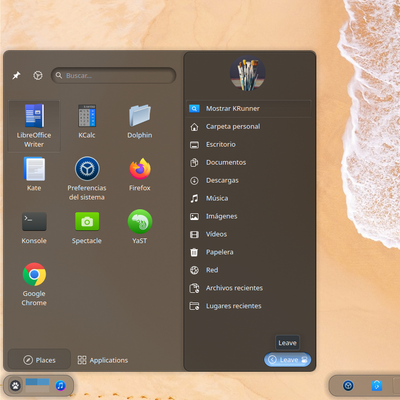Click the virtual desktop pager in panel
The width and height of the screenshot is (400, 400).
coord(37,385)
